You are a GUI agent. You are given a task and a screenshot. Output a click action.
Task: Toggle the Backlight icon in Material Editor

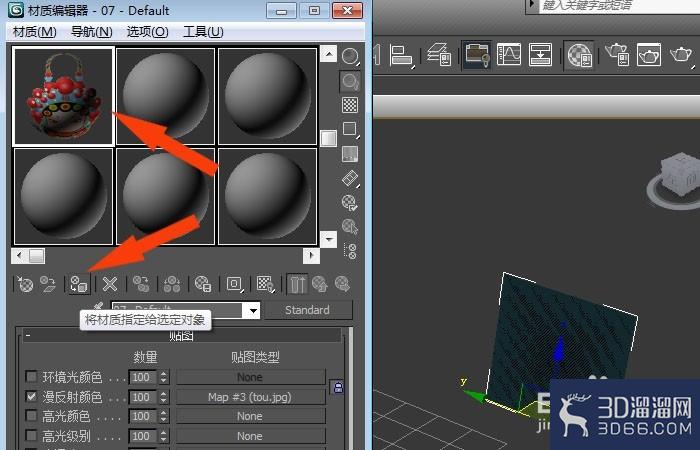[x=350, y=81]
